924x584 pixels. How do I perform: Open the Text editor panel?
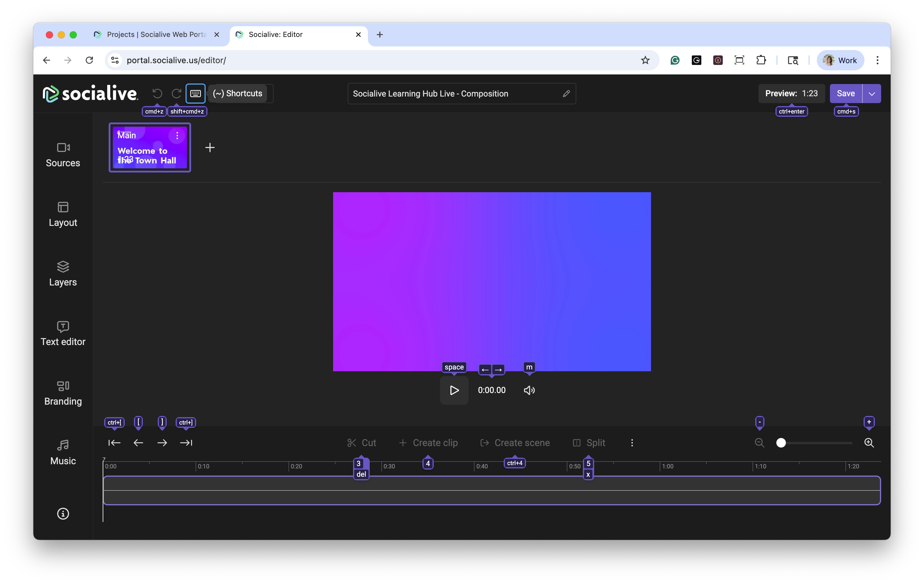(63, 333)
